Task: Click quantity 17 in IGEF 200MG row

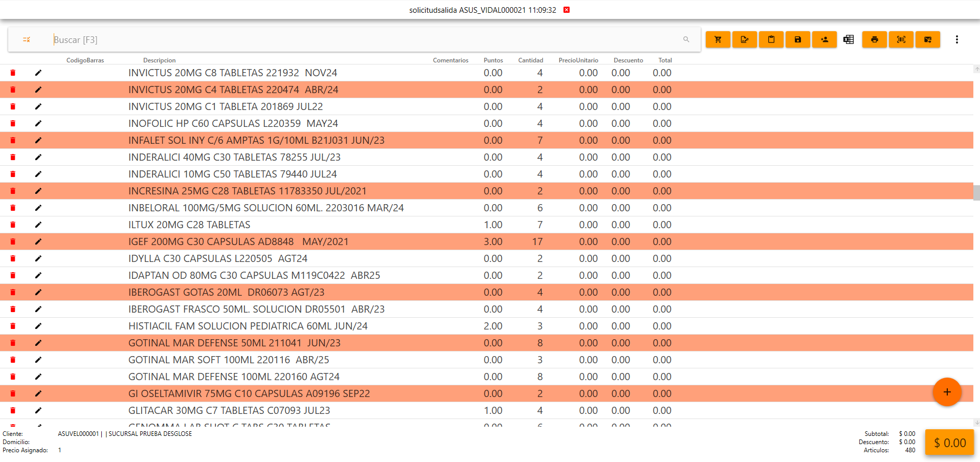Action: 537,241
